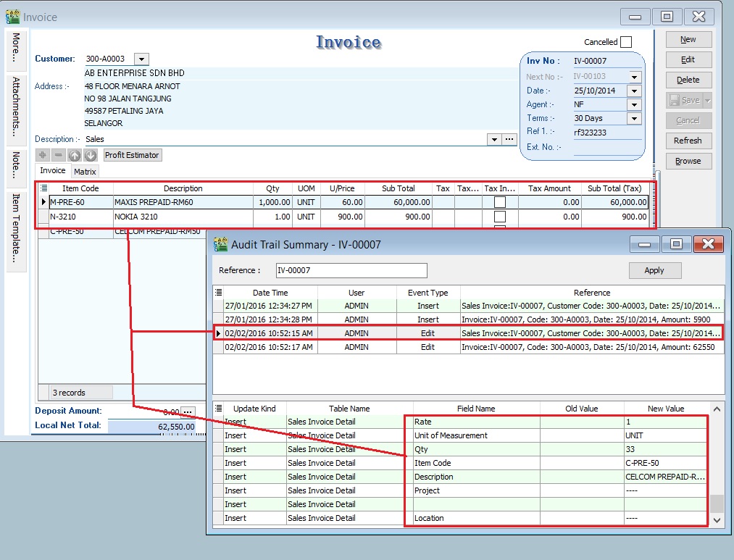
Task: Switch to the Matrix tab
Action: 85,172
